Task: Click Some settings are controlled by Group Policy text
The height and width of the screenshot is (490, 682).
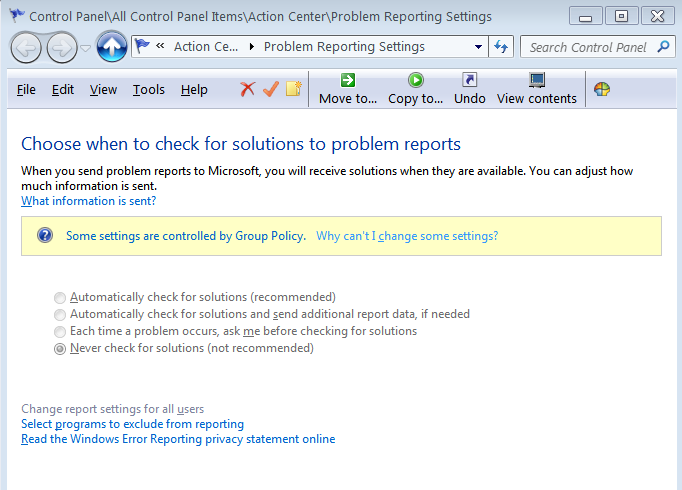Action: pos(186,236)
